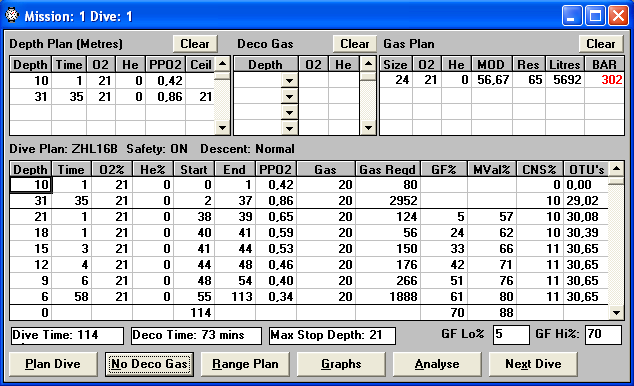
Task: Select PPO2 value 0,65 in results
Action: [x=276, y=217]
